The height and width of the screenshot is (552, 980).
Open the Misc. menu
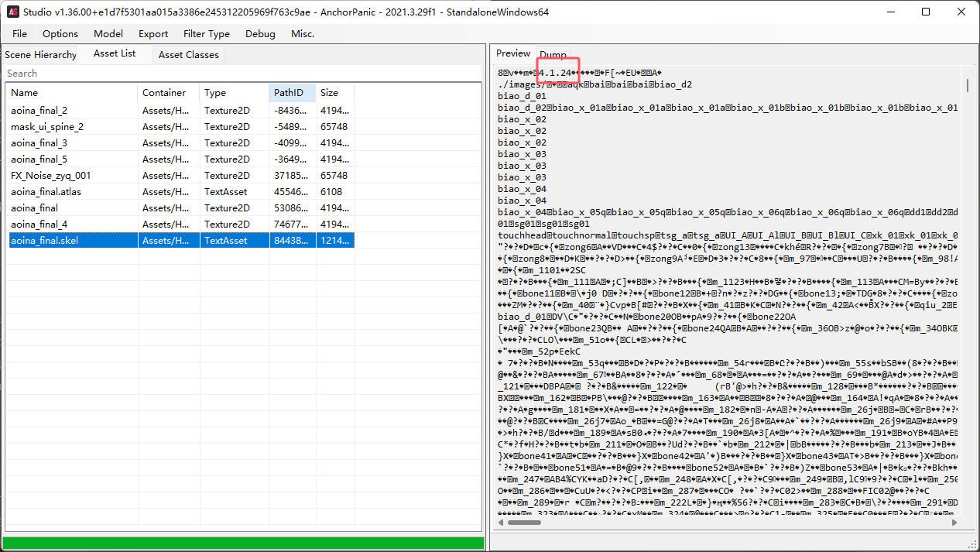[303, 34]
